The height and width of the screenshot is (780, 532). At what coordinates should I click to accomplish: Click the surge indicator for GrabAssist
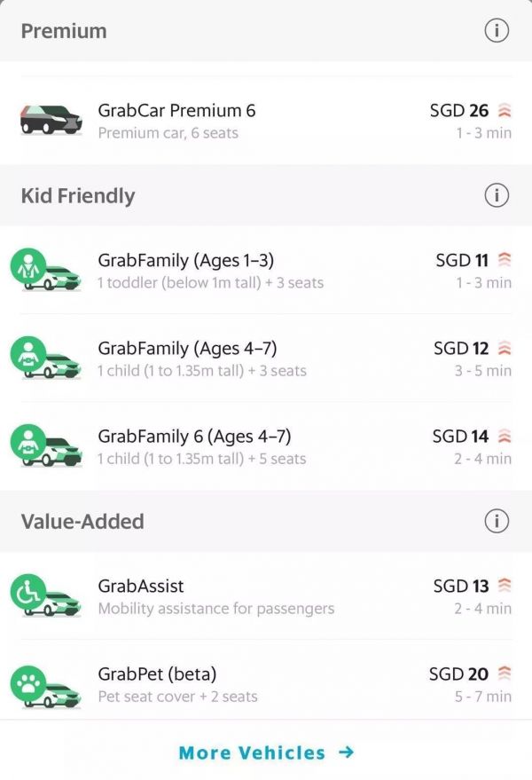click(x=504, y=586)
